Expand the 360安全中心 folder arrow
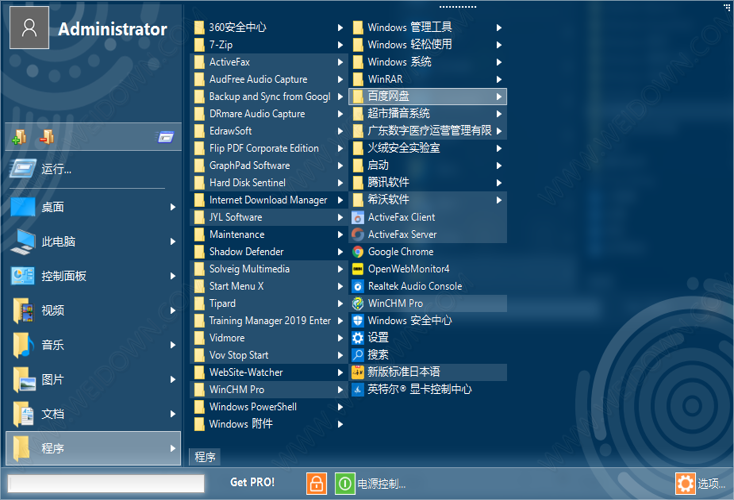734x500 pixels. [x=340, y=28]
